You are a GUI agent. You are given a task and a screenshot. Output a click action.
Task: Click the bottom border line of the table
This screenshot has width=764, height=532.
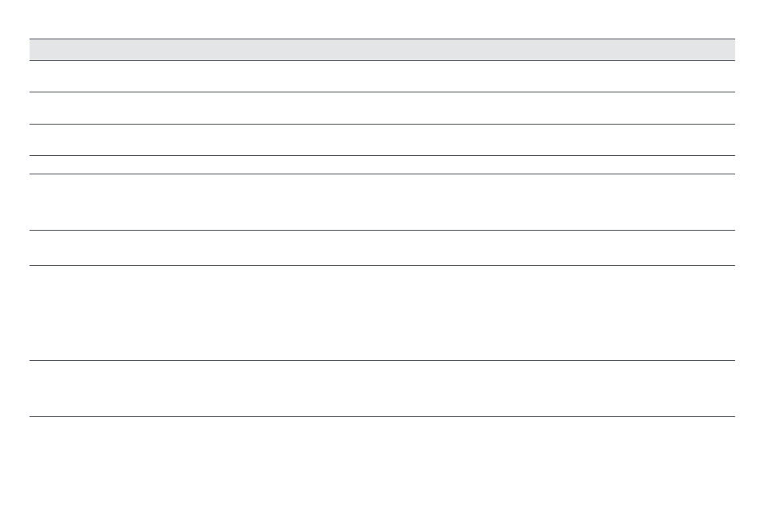coord(382,416)
